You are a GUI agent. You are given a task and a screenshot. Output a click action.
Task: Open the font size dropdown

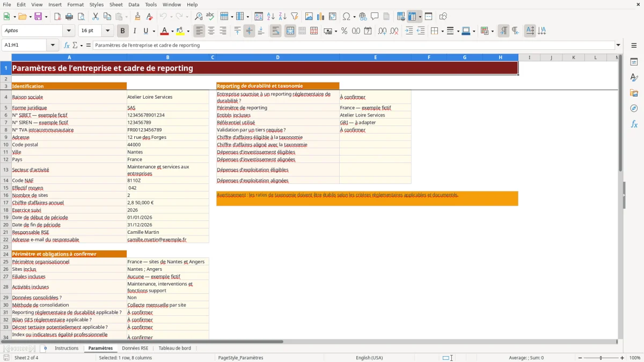107,31
